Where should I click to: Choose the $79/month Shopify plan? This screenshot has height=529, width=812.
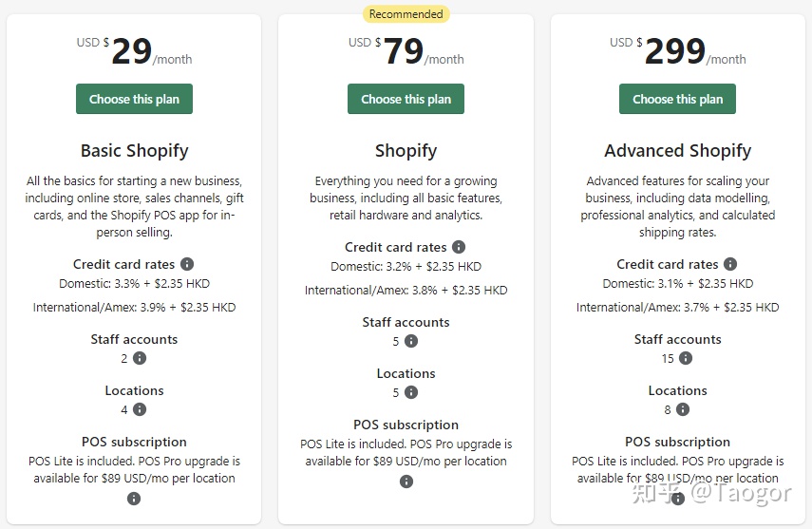point(406,99)
